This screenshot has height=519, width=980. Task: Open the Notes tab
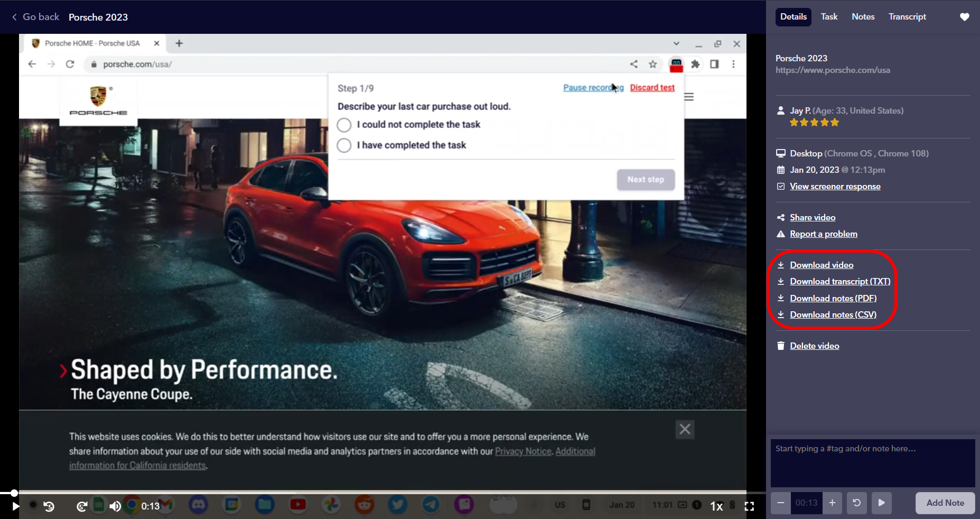point(863,17)
